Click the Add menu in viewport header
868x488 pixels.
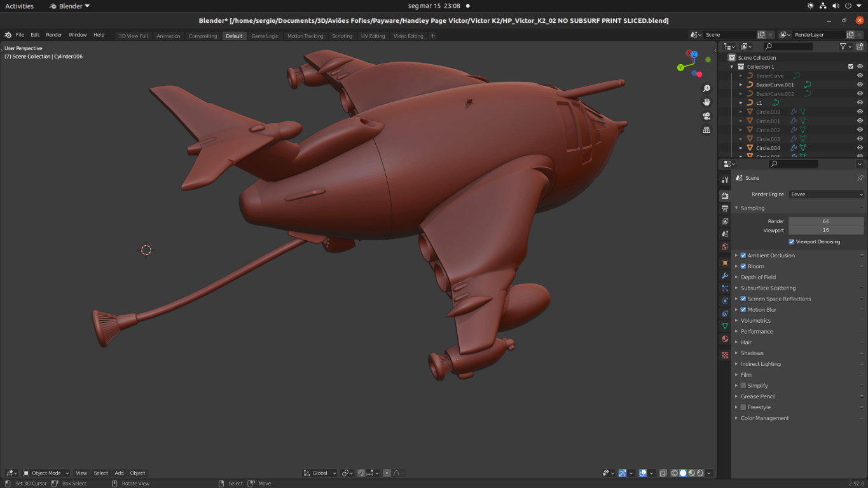(119, 473)
